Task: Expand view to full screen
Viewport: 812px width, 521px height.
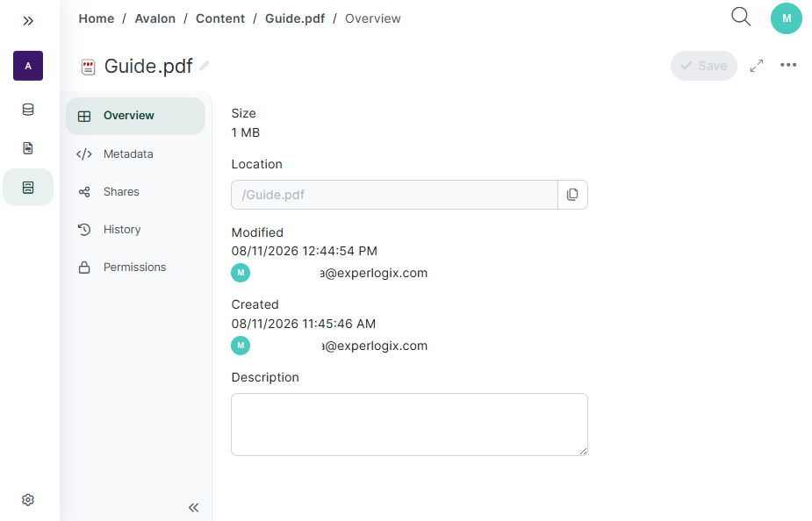Action: tap(757, 66)
